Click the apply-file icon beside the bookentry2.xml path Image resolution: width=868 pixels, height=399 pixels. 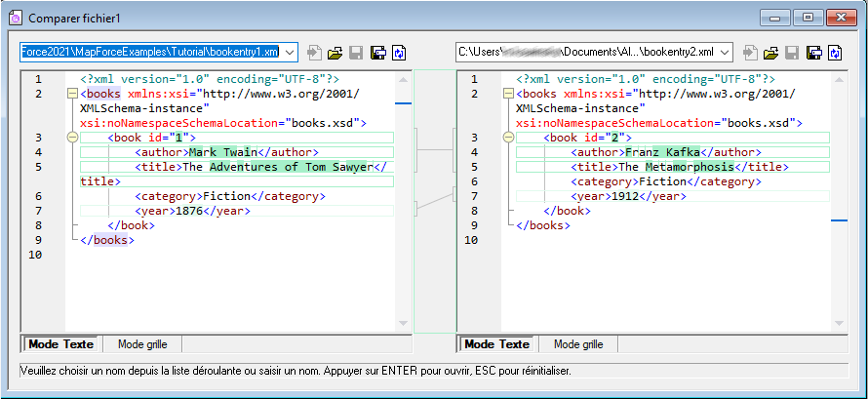coord(750,53)
